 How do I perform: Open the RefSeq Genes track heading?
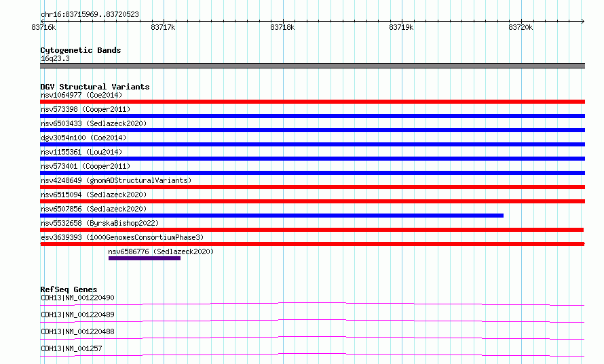pos(69,289)
